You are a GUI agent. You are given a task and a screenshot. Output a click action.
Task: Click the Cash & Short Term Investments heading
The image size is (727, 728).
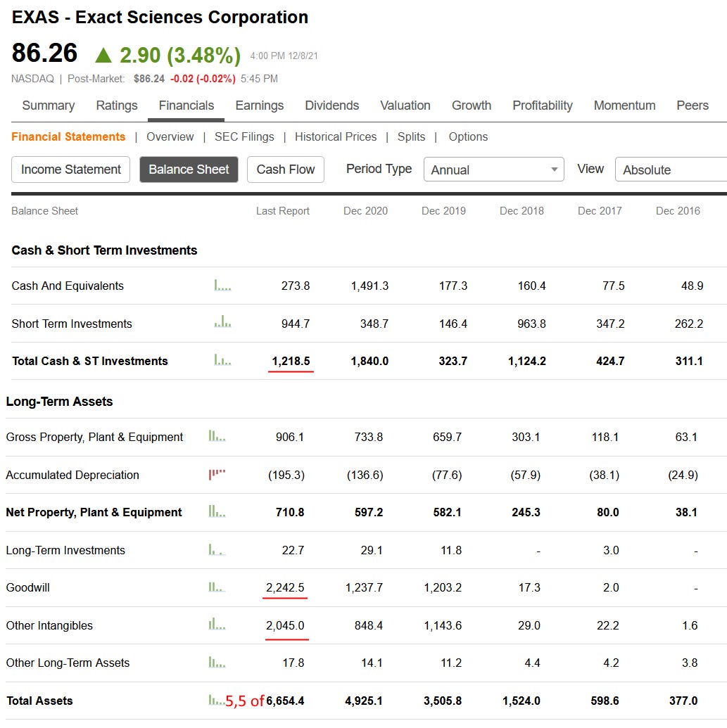(x=104, y=250)
